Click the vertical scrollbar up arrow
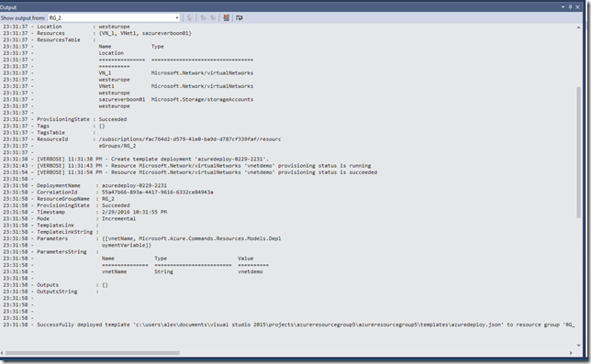591x364 pixels. coord(578,28)
